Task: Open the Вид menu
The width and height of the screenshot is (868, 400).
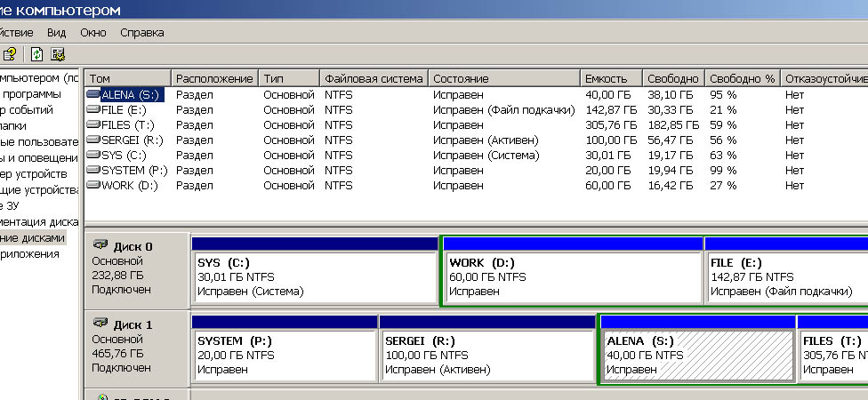Action: point(56,33)
